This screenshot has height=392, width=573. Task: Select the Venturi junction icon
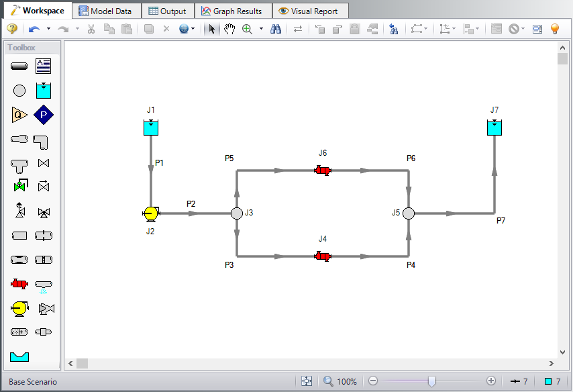pyautogui.click(x=19, y=260)
